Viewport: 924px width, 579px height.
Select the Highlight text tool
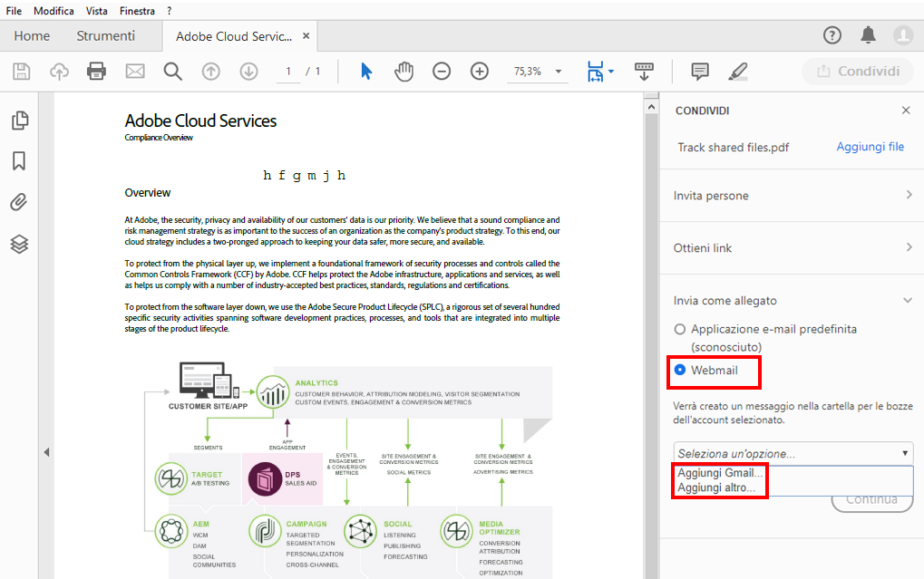pos(737,71)
